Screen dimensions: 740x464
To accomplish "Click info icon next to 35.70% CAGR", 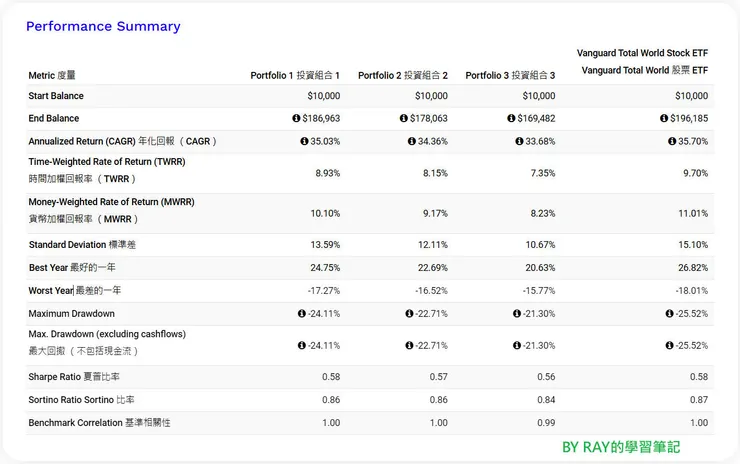I will [x=671, y=141].
